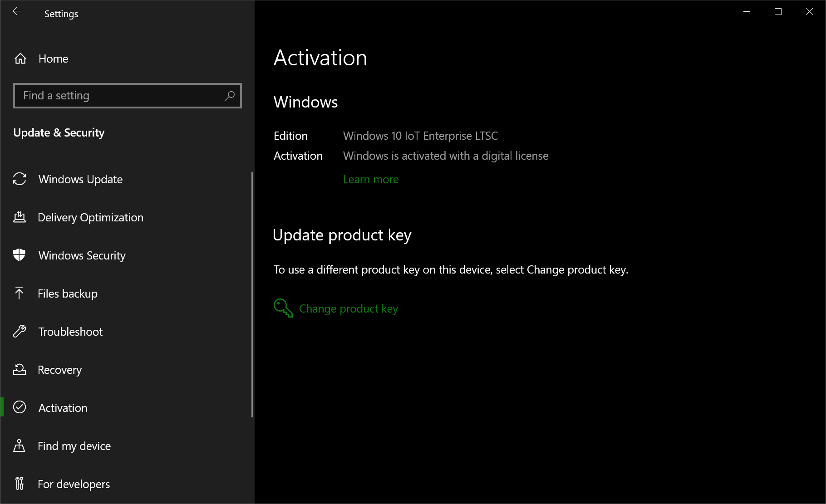Open the Learn more link
826x504 pixels.
tap(371, 179)
